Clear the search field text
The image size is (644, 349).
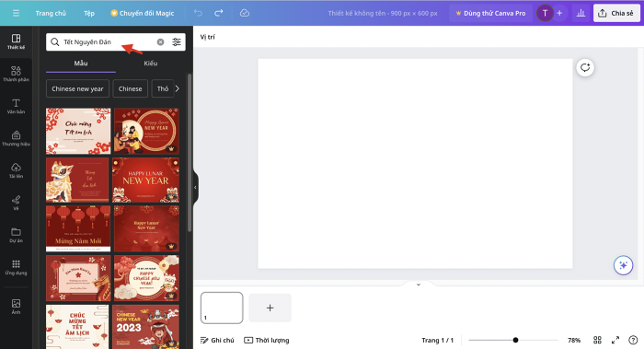pos(161,42)
